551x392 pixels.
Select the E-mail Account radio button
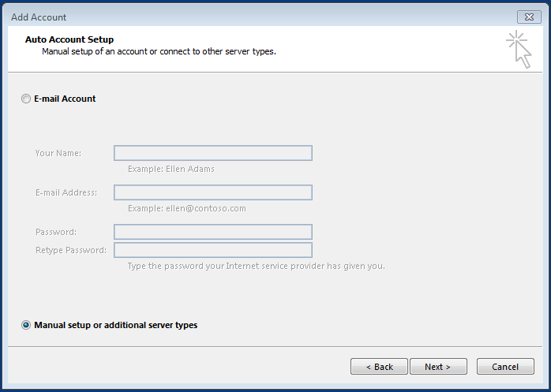coord(27,99)
